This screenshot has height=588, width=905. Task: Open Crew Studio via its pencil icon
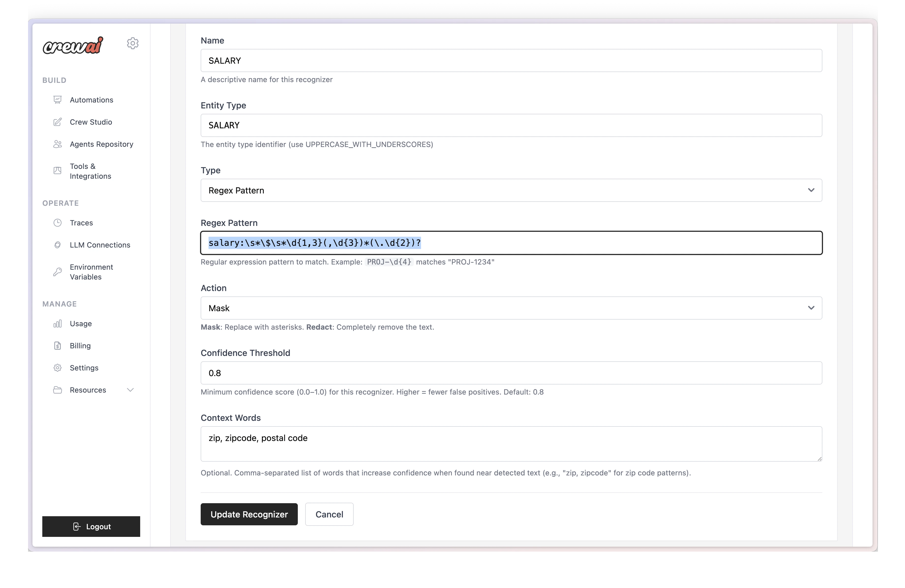[x=57, y=122]
